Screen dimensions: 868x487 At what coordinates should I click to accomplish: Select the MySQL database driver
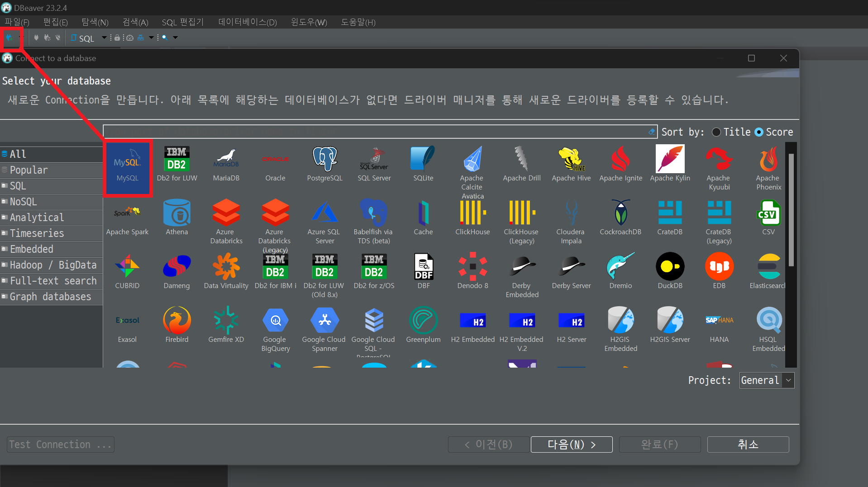coord(127,168)
